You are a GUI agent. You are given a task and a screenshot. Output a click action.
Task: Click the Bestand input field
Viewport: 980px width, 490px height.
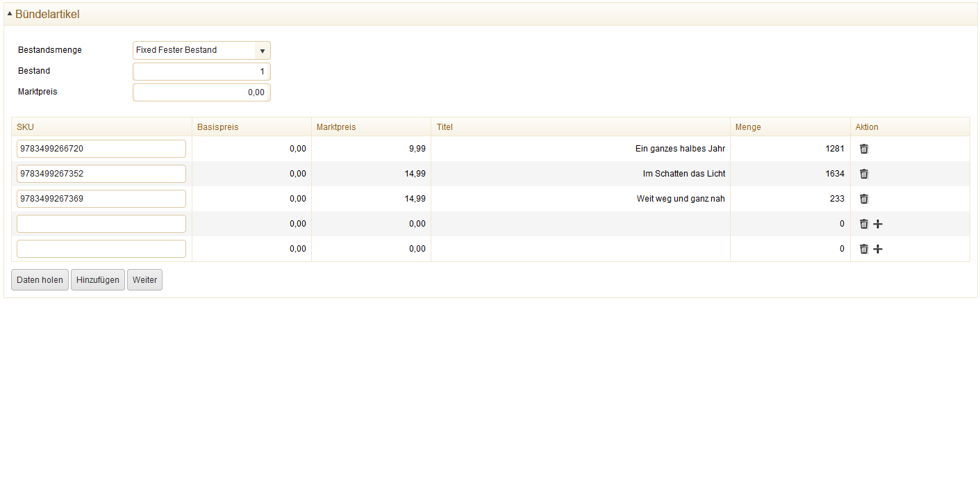coord(201,72)
